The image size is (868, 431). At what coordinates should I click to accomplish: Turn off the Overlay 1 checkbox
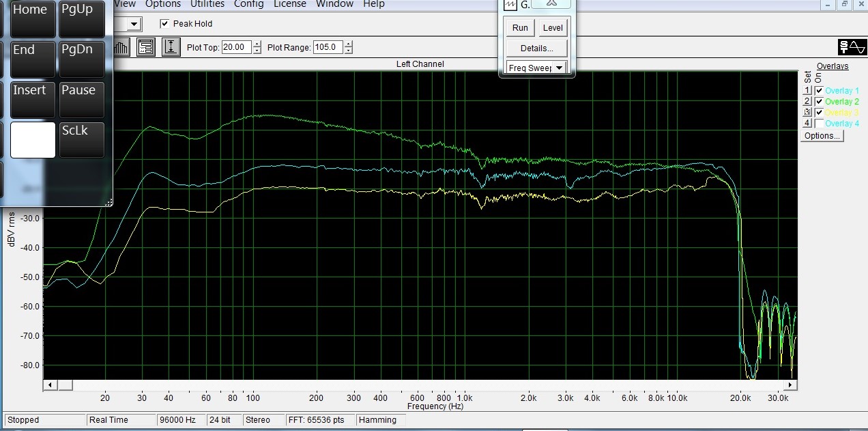point(819,91)
